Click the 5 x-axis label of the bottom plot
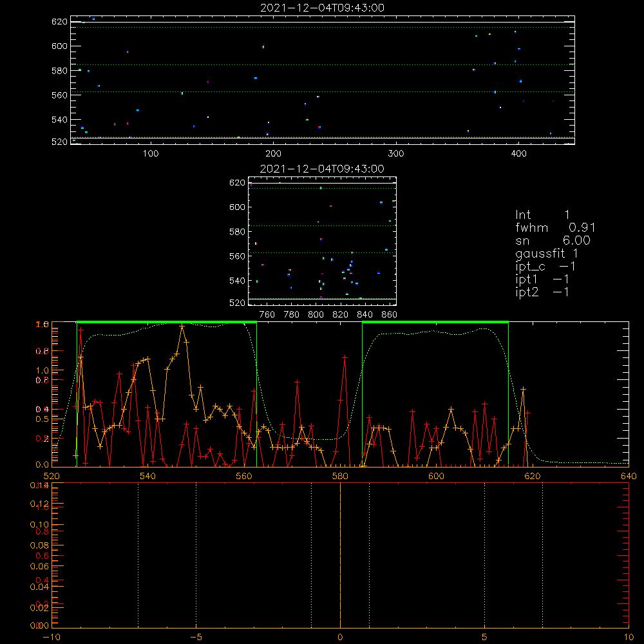644x644 pixels. point(485,637)
